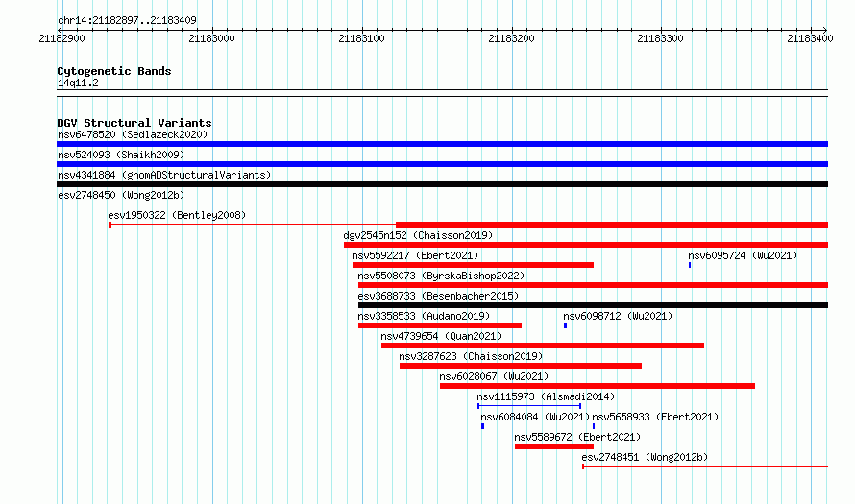Image resolution: width=855 pixels, height=504 pixels.
Task: Open nsv6095724 (Wu2021) label
Action: tap(743, 255)
